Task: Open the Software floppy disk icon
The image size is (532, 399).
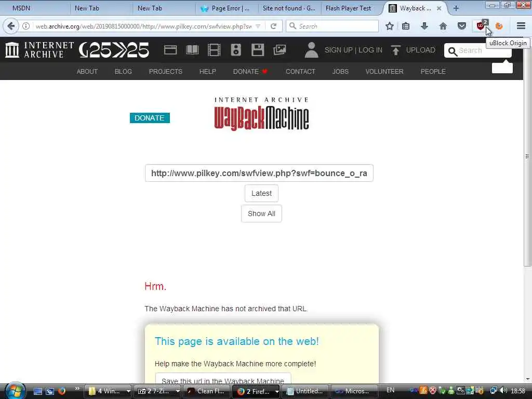Action: (x=258, y=50)
